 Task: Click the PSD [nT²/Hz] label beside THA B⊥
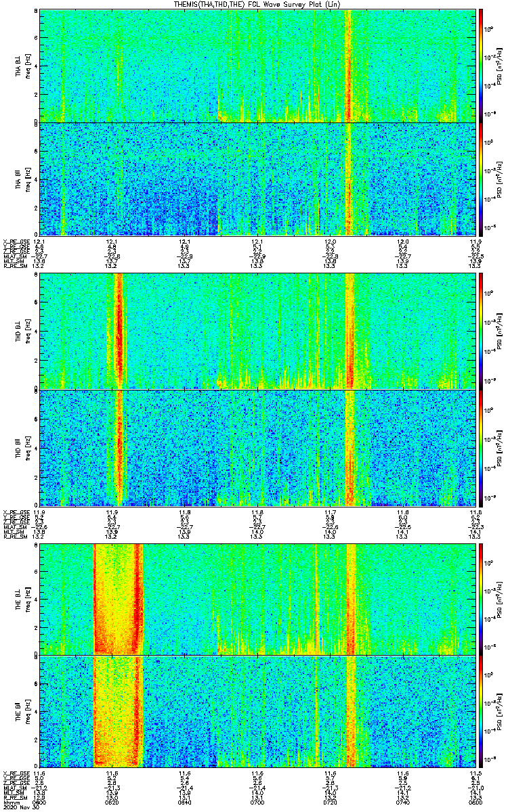500,66
